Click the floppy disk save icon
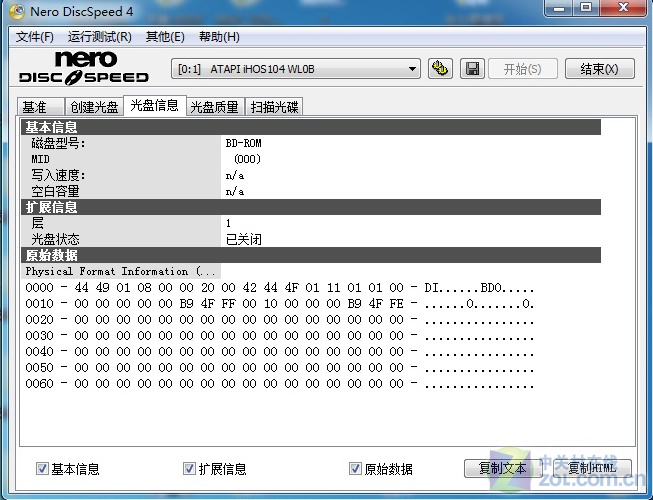This screenshot has width=653, height=500. point(472,69)
